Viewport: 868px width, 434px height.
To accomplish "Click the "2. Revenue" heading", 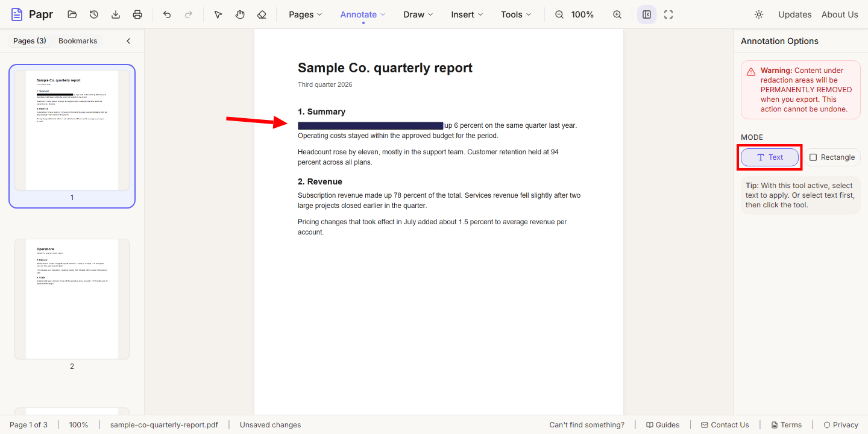I will pyautogui.click(x=320, y=181).
